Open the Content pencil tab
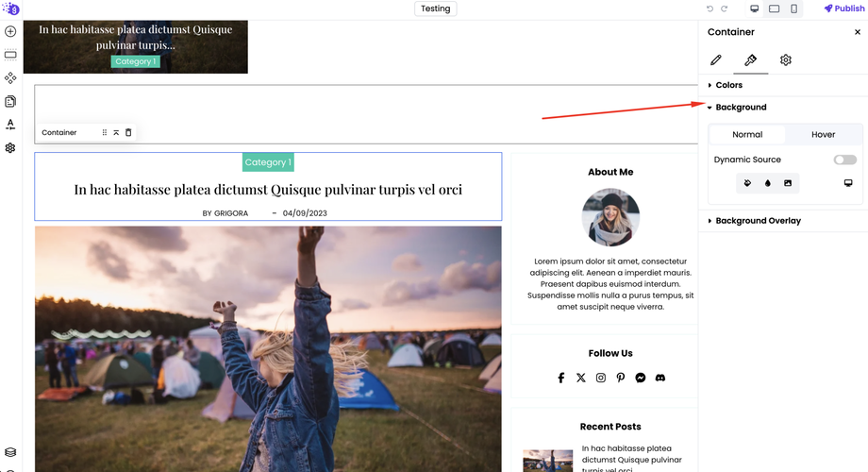868x472 pixels. coord(716,59)
